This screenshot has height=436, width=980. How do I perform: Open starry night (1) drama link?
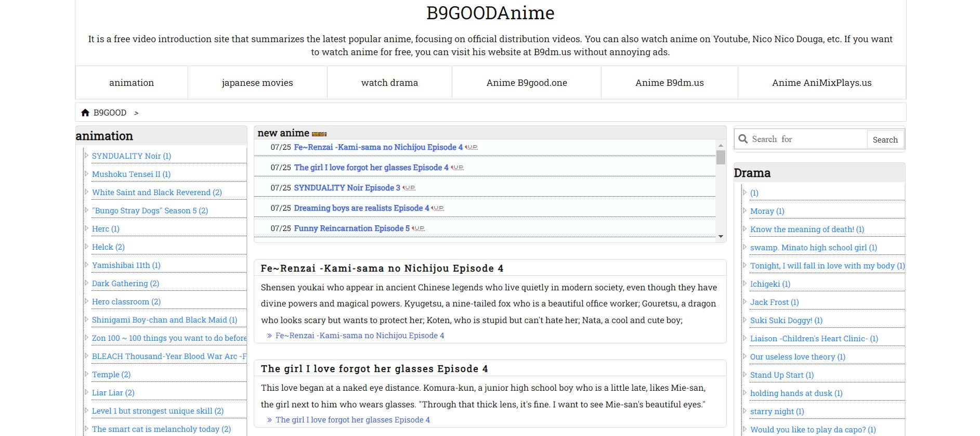click(x=777, y=411)
